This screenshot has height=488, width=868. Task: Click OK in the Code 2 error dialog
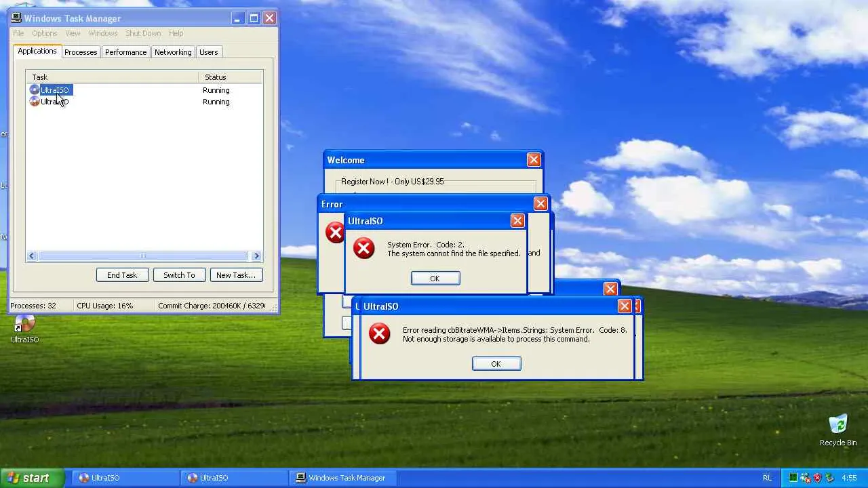435,279
